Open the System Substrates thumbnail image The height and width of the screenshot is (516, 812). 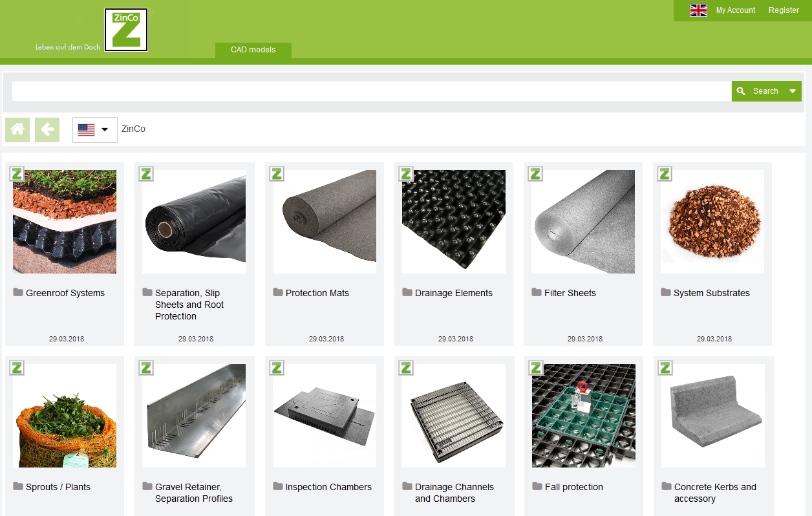pyautogui.click(x=712, y=222)
